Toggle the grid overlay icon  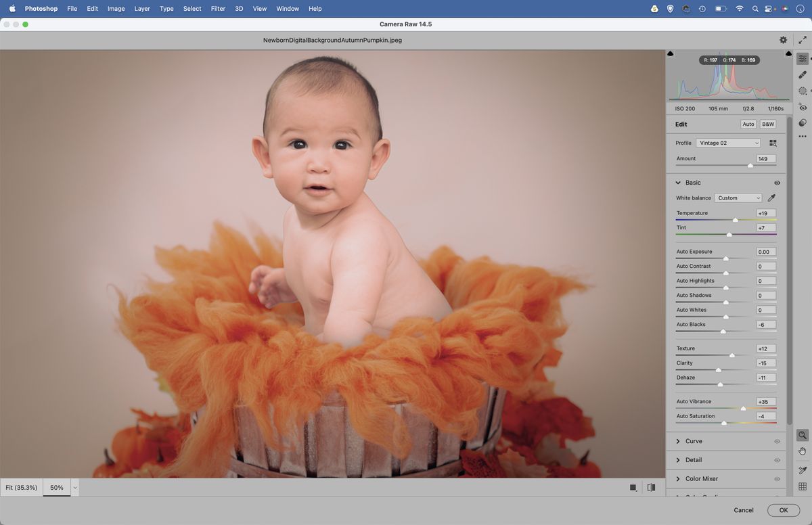coord(803,486)
